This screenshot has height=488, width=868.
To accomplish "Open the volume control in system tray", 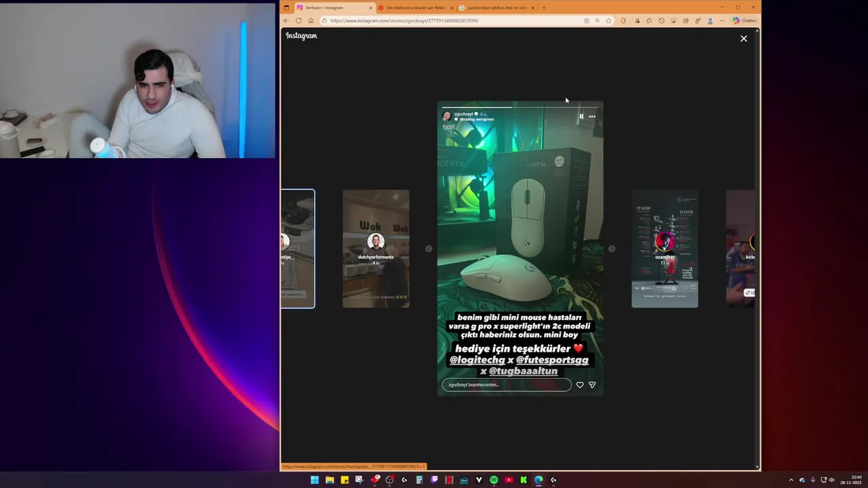I will tap(832, 480).
